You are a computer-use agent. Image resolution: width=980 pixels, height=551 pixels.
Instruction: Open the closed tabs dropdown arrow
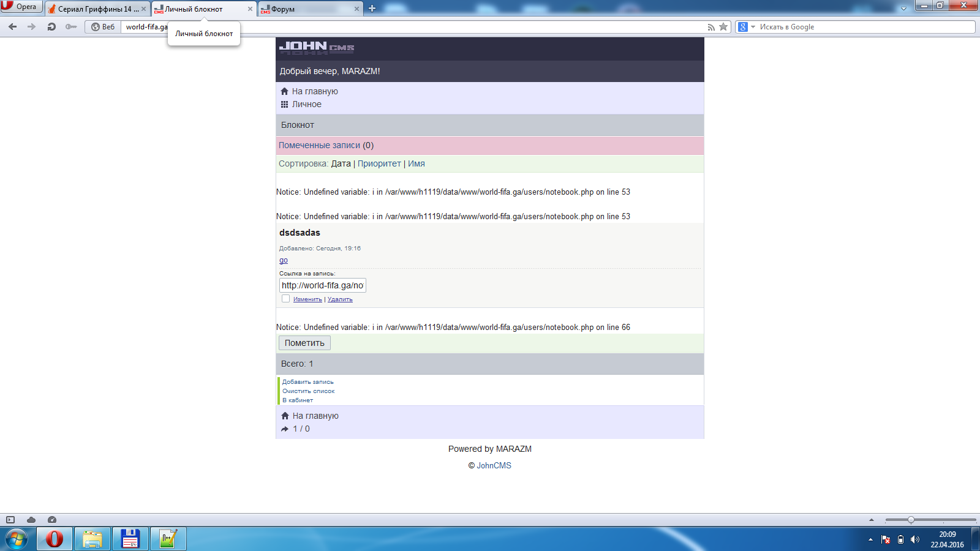pos(903,9)
